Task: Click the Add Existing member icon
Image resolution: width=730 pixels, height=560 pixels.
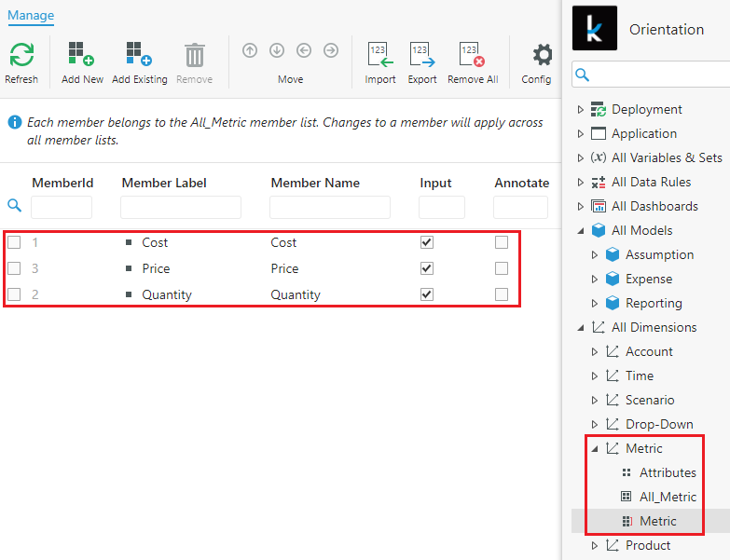Action: (139, 56)
